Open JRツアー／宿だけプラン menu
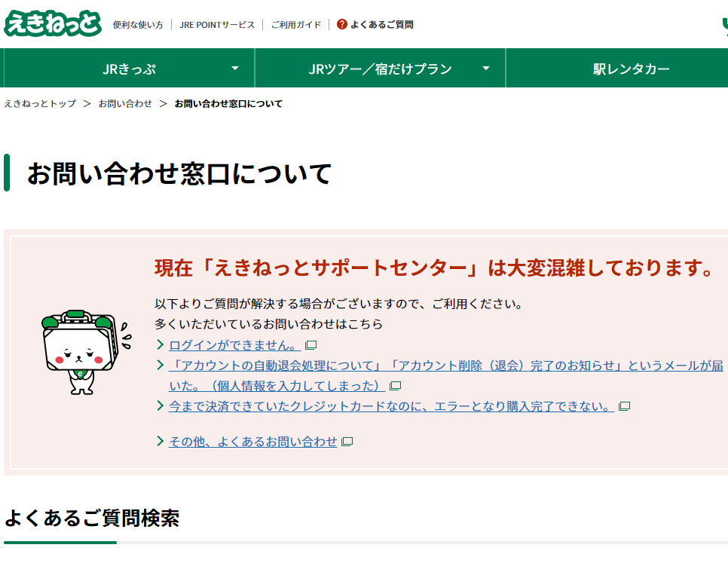Viewport: 728px width, 563px height. point(381,69)
